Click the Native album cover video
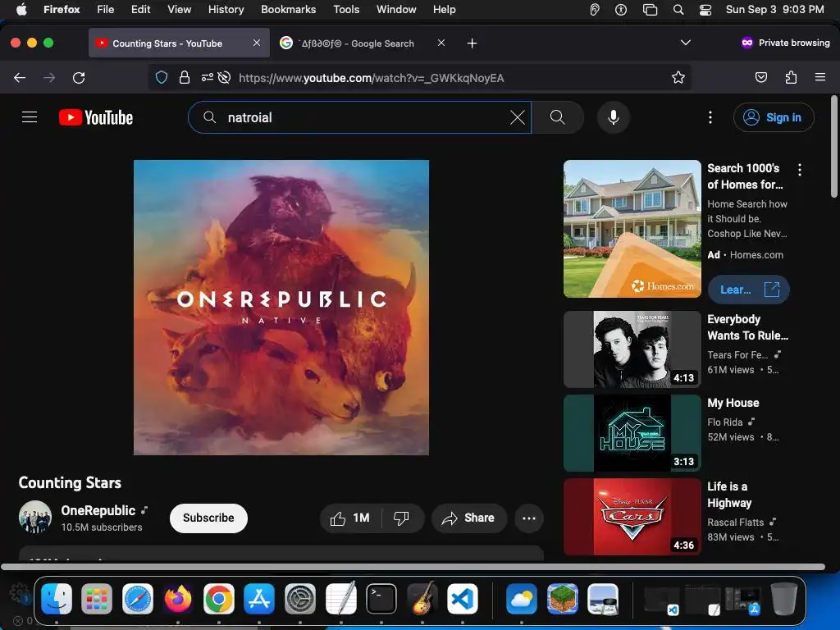Image resolution: width=840 pixels, height=630 pixels. pos(281,308)
